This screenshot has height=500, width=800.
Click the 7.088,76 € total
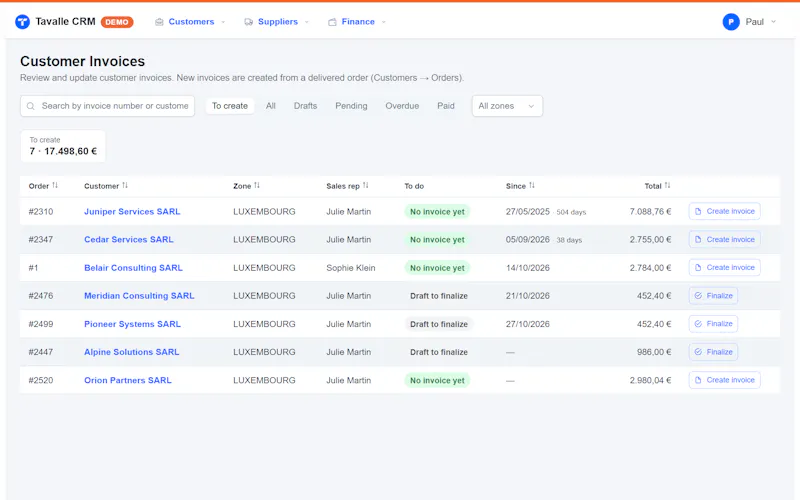coord(651,212)
